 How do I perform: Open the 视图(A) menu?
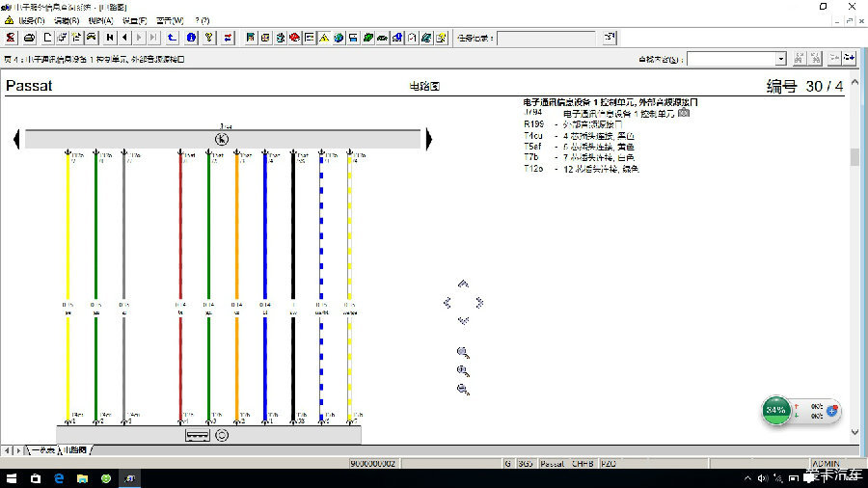(100, 20)
